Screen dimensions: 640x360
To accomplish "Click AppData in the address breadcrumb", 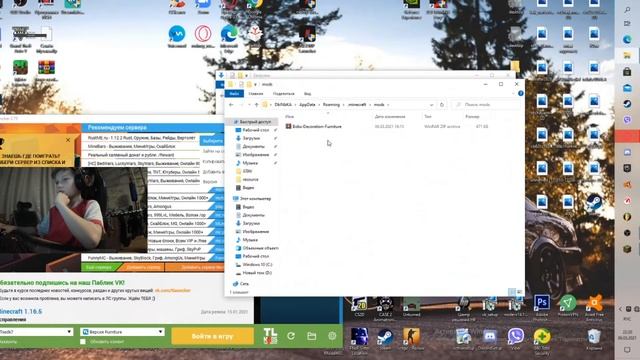I will point(307,105).
